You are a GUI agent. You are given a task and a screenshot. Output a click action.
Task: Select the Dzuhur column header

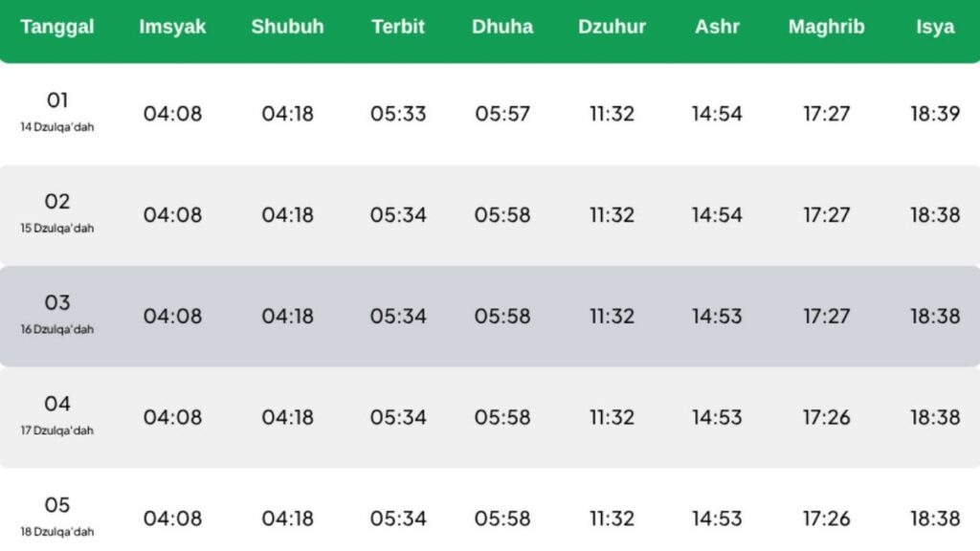pos(612,27)
